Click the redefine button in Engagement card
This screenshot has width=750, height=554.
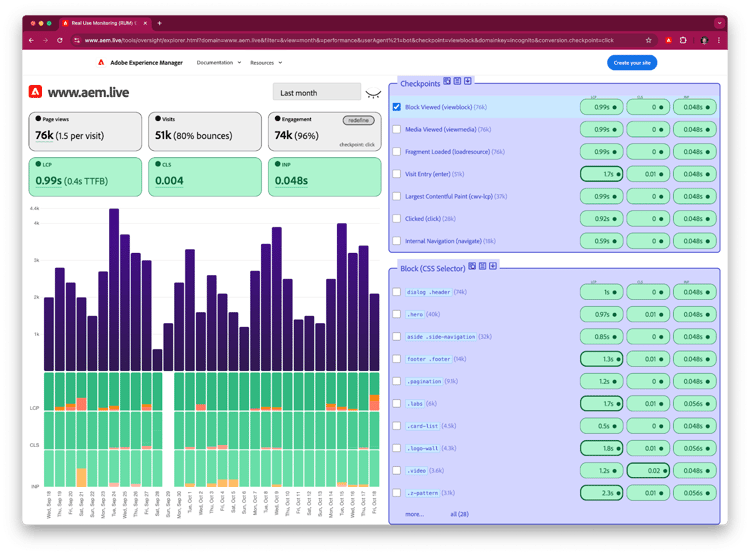(x=358, y=120)
